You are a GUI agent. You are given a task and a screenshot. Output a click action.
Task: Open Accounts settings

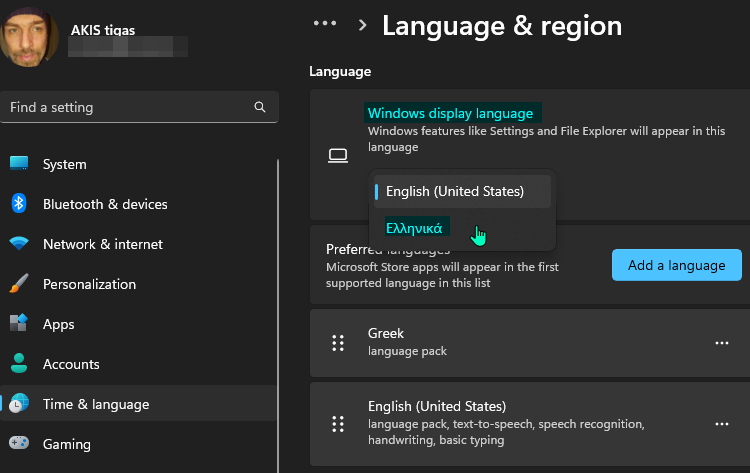tap(139, 364)
